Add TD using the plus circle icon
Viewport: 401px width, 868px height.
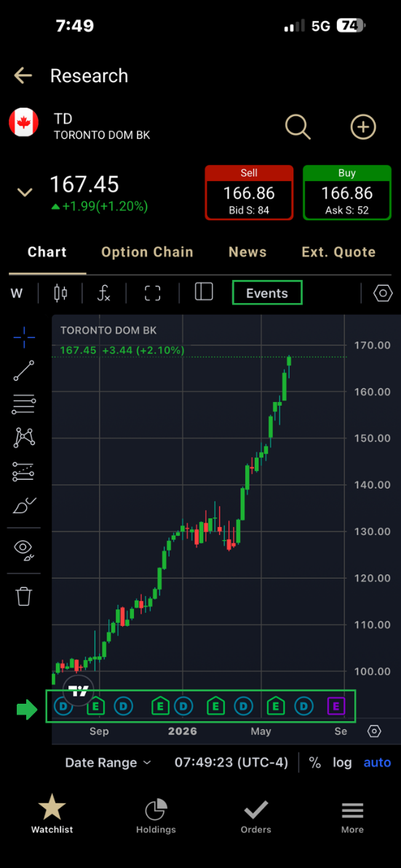click(x=363, y=127)
